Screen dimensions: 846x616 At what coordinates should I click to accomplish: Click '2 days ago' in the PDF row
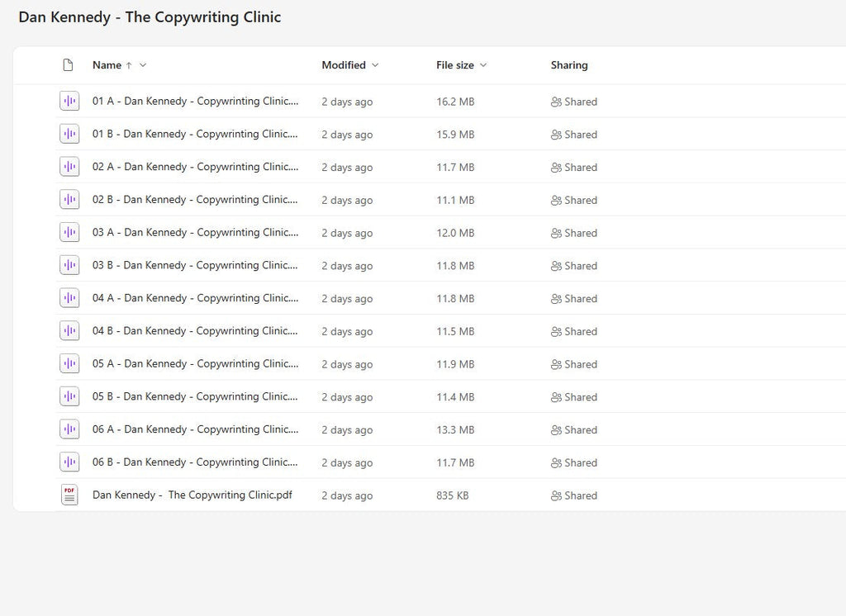coord(347,495)
